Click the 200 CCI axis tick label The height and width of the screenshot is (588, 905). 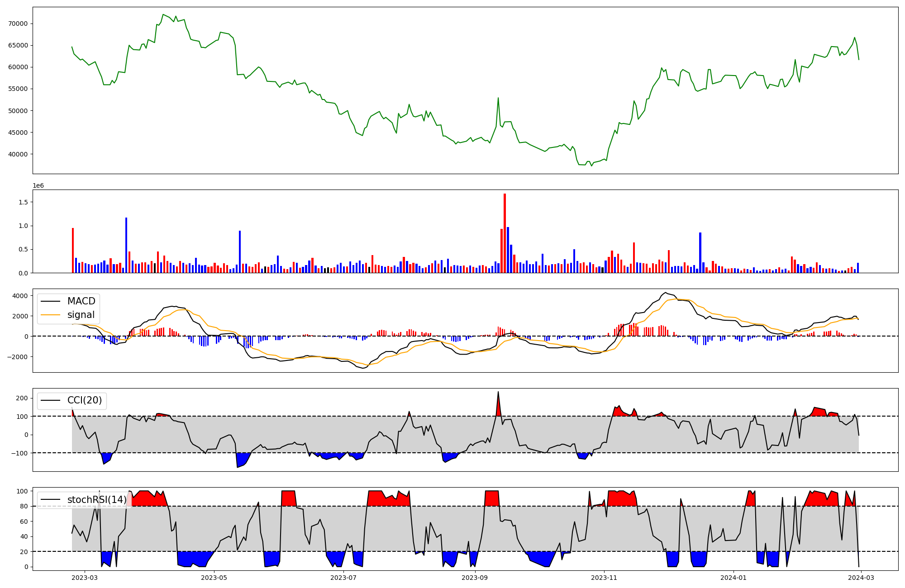[x=22, y=398]
